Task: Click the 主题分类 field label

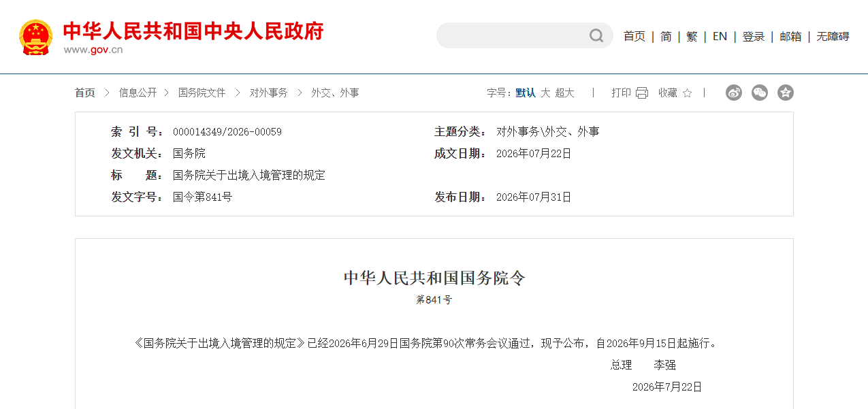Action: point(461,132)
